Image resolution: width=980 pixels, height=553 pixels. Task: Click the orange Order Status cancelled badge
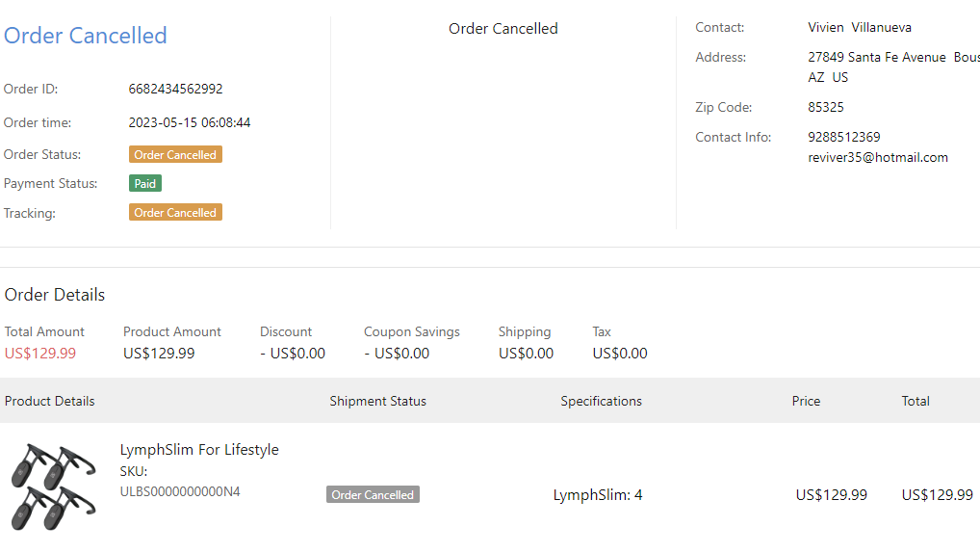[175, 154]
